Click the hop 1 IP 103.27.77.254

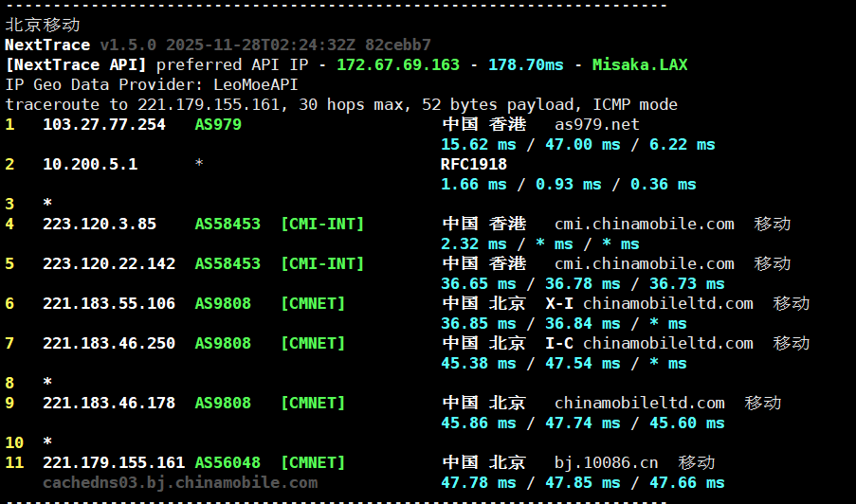pos(104,124)
